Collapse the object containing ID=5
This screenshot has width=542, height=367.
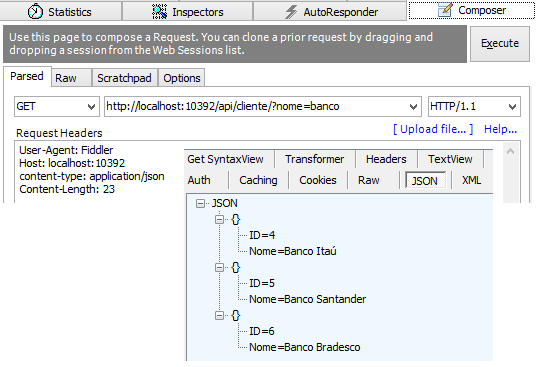coord(219,267)
